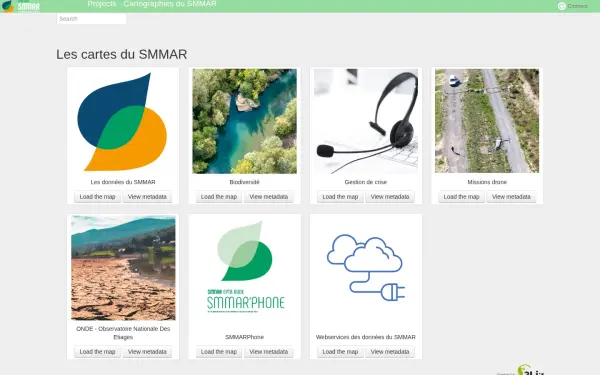Load the map for Webservices des données
This screenshot has height=375, width=600.
coord(340,352)
